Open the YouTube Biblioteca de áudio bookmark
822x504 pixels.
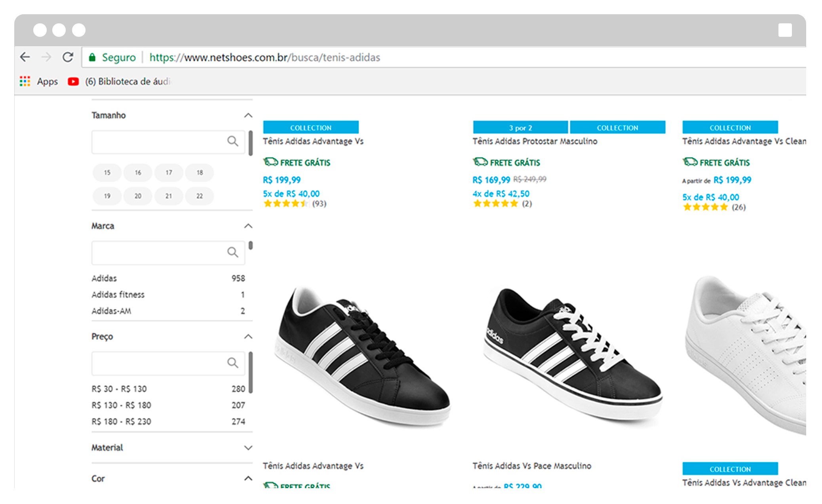[x=119, y=81]
